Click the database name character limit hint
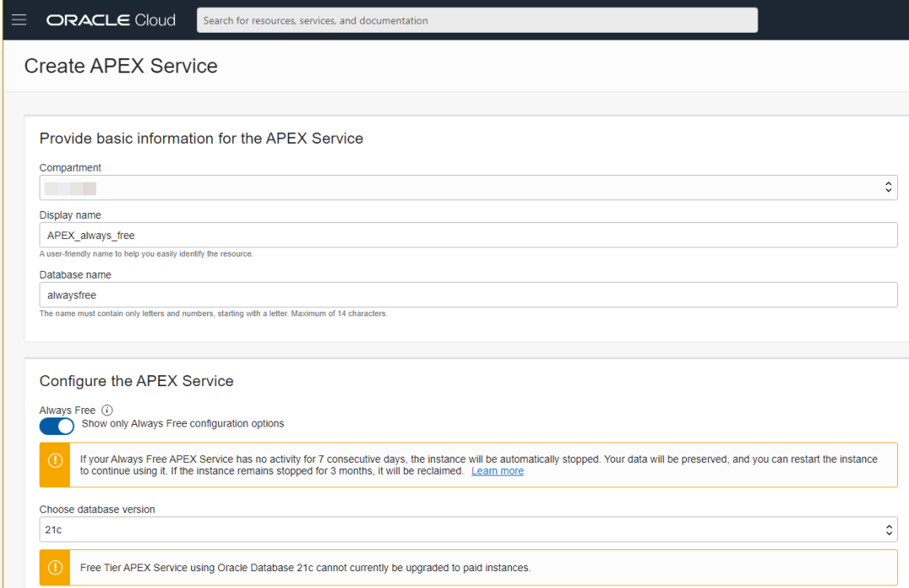Viewport: 909px width, 588px height. click(213, 314)
